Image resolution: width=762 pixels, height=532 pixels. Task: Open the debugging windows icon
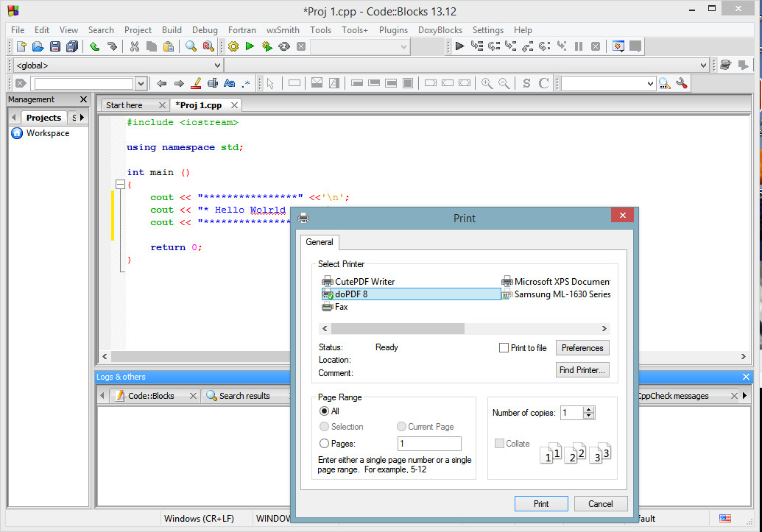click(618, 46)
